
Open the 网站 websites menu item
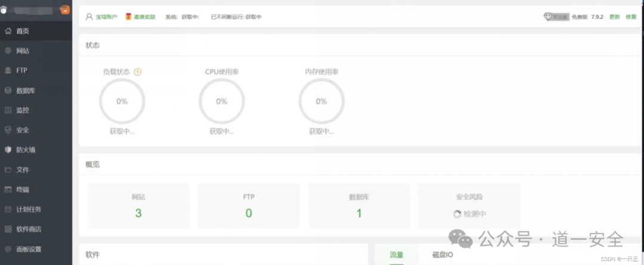coord(36,51)
